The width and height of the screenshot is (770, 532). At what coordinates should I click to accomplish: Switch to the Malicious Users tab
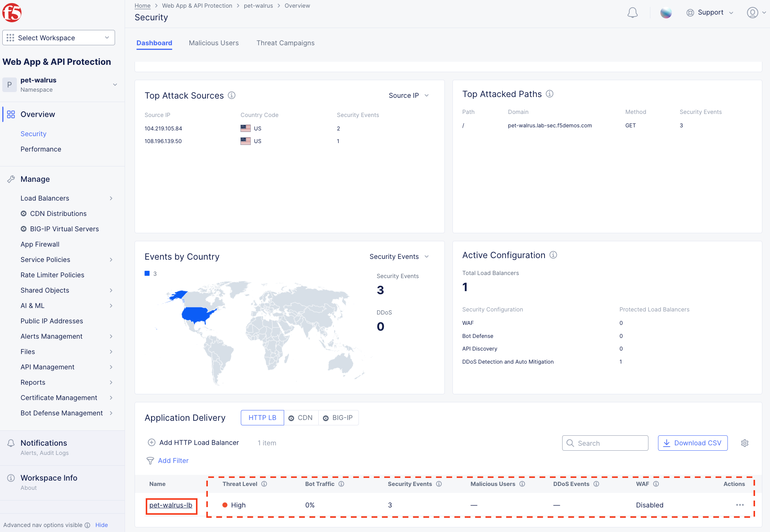(x=214, y=43)
